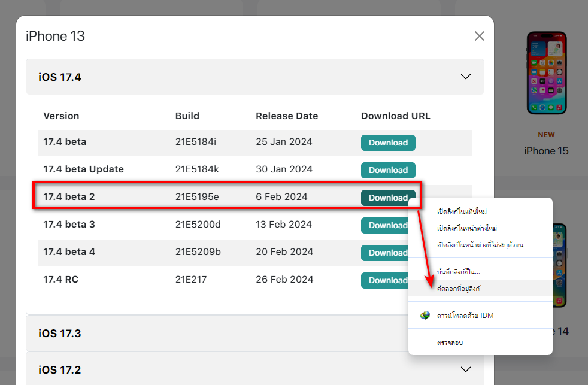
Task: Open the iPhone 14 thumbnail behind menu
Action: [559, 265]
